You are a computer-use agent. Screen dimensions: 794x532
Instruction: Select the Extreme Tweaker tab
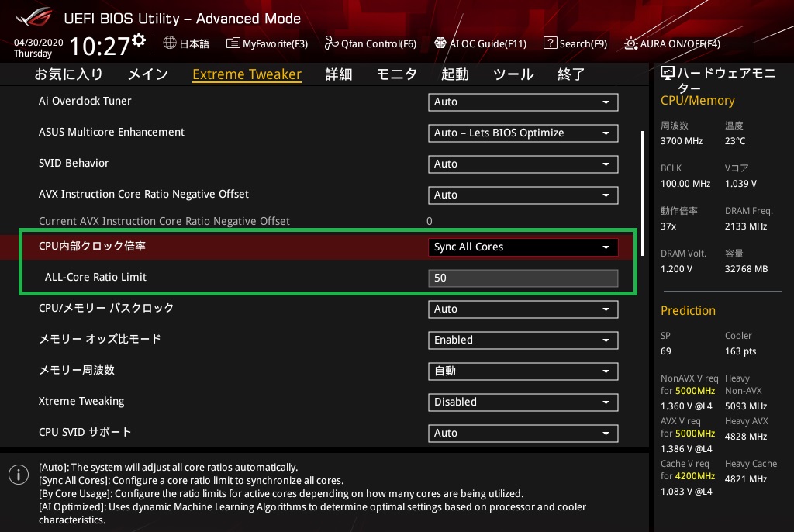[x=247, y=74]
